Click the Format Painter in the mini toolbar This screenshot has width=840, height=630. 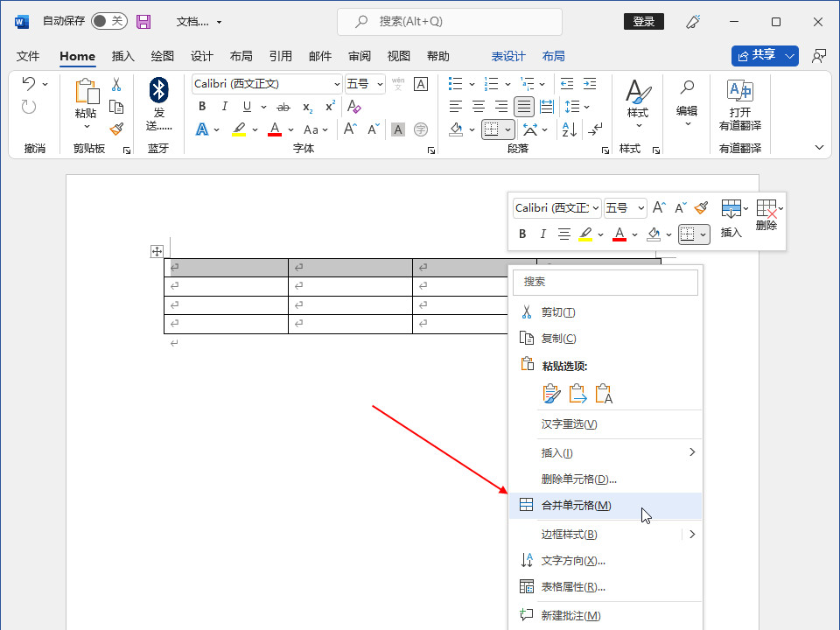coord(701,208)
